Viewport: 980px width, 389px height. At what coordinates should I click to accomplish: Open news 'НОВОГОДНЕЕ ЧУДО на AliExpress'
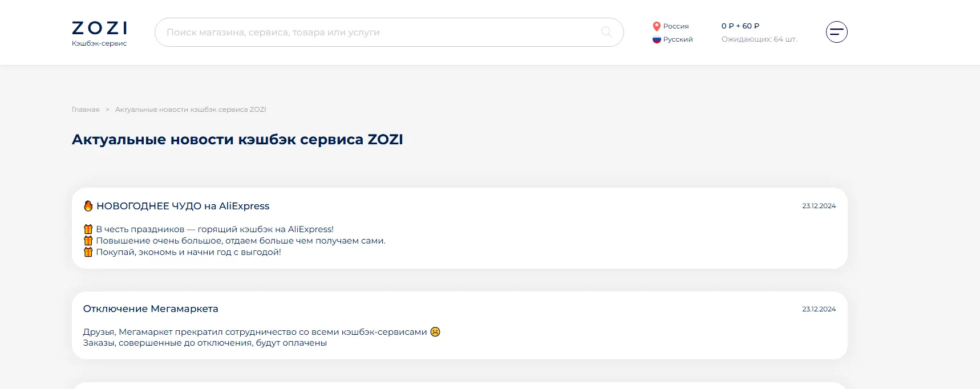(x=183, y=206)
